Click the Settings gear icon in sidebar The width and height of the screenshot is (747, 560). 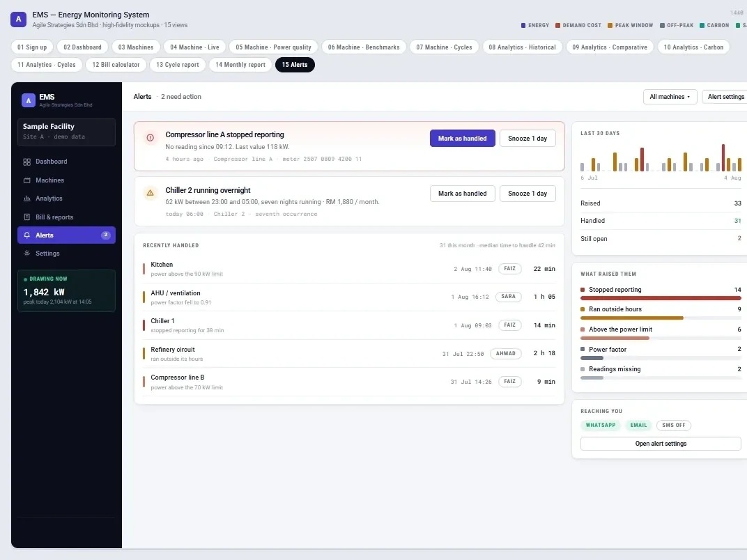tap(26, 254)
